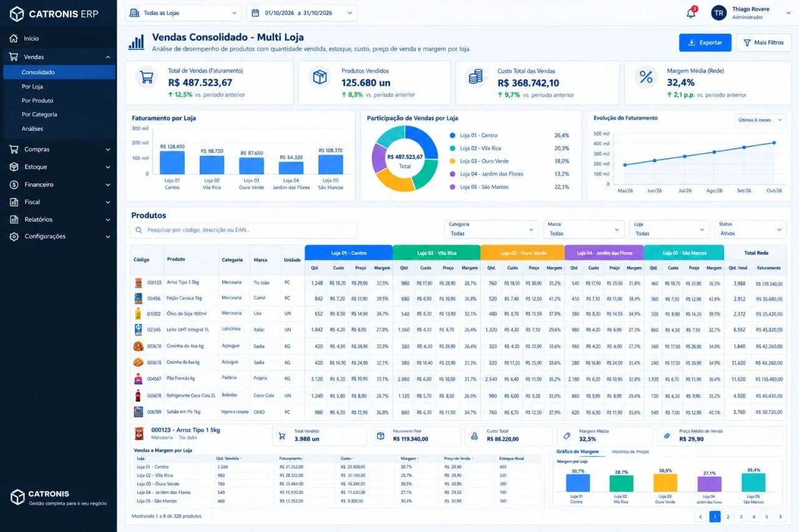The image size is (799, 532).
Task: Click the TR user avatar
Action: (x=718, y=13)
